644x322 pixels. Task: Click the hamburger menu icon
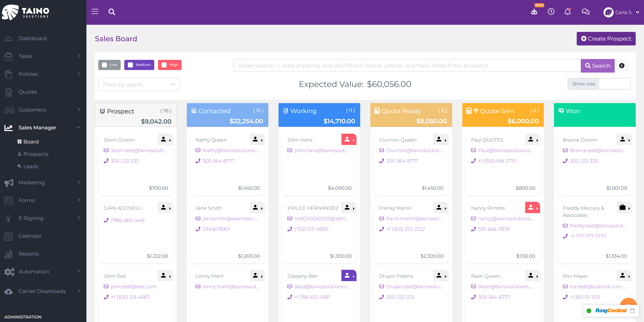click(x=95, y=12)
